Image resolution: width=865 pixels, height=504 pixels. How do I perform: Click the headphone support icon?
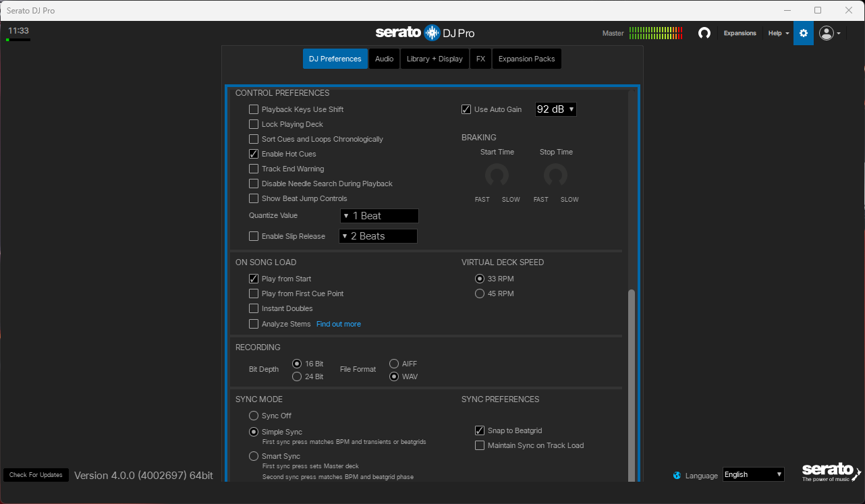coord(704,33)
